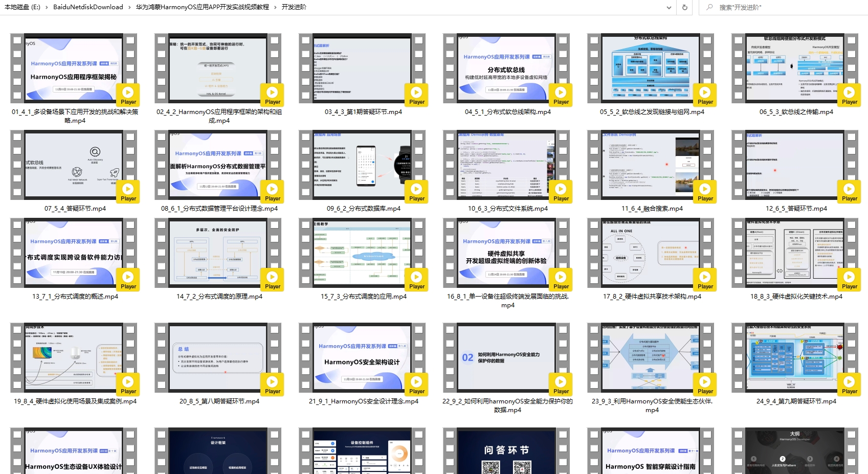Click Player badge on 11_6_4_融合搜索.mp4

pyautogui.click(x=705, y=191)
